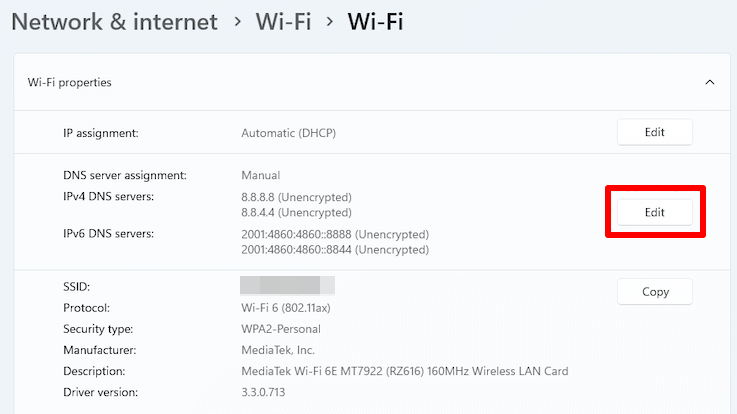
Task: Click the 2001:4860:4860::8844 IPv6 entry
Action: click(x=335, y=250)
